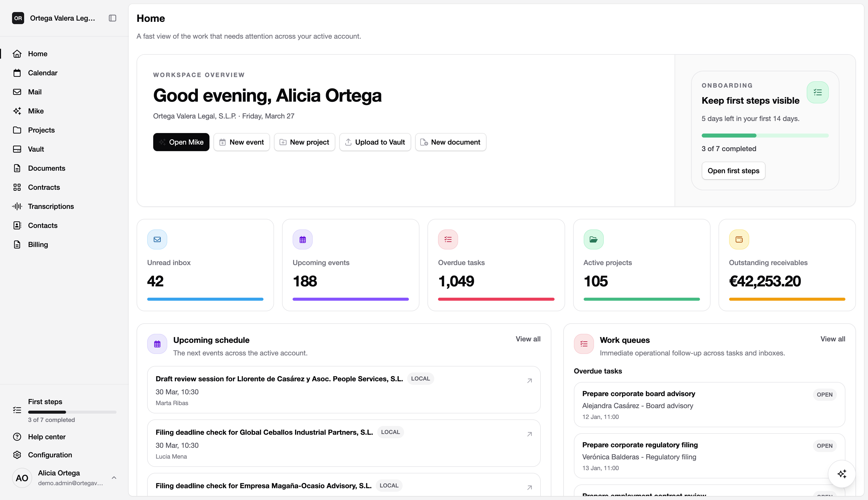Click the Upcoming schedule calendar icon
868x500 pixels.
pos(157,343)
